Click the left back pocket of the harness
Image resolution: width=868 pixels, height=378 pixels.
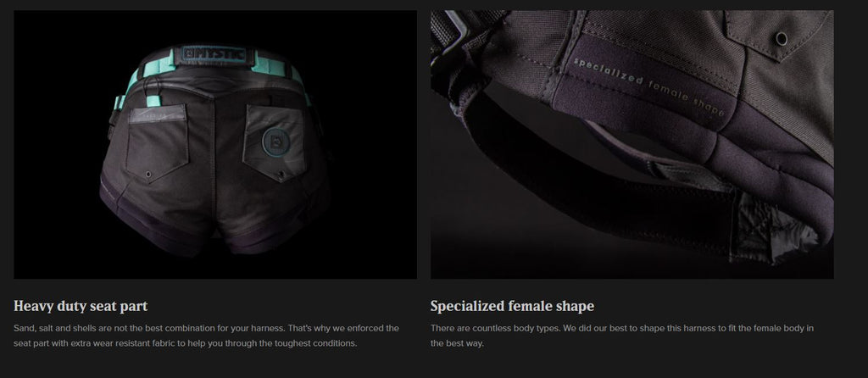click(x=157, y=144)
